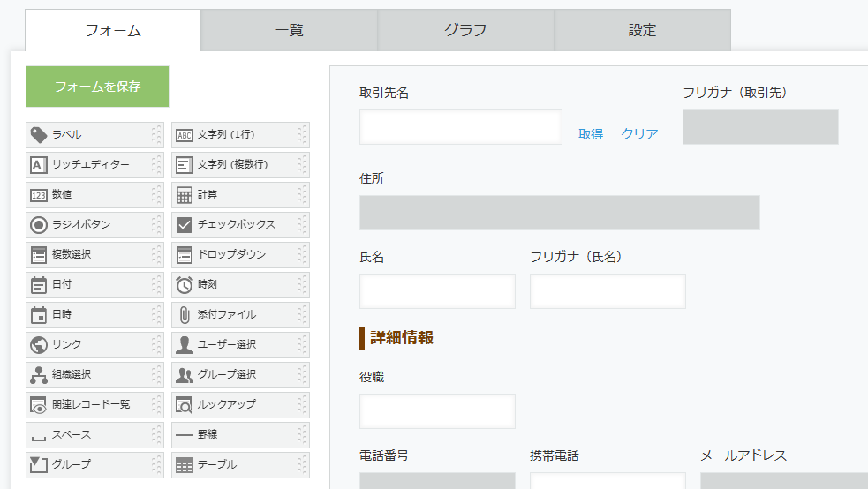Click the Calculation (計算) calculator icon

pos(185,195)
